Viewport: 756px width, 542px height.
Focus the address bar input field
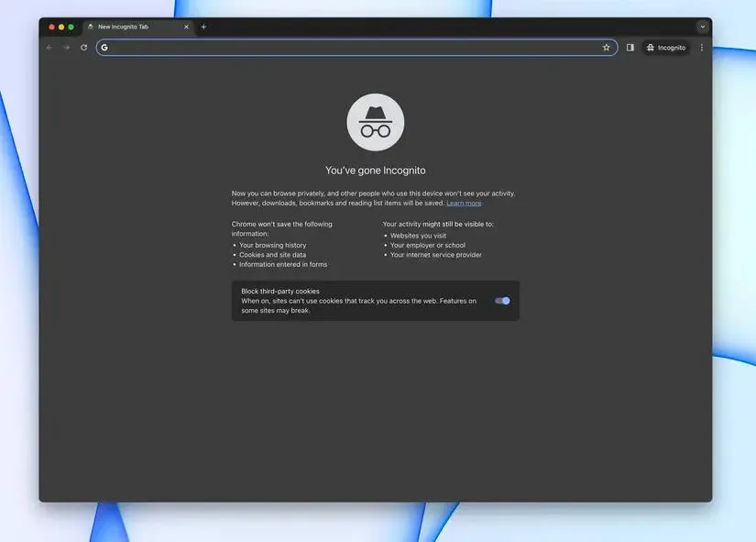[356, 48]
